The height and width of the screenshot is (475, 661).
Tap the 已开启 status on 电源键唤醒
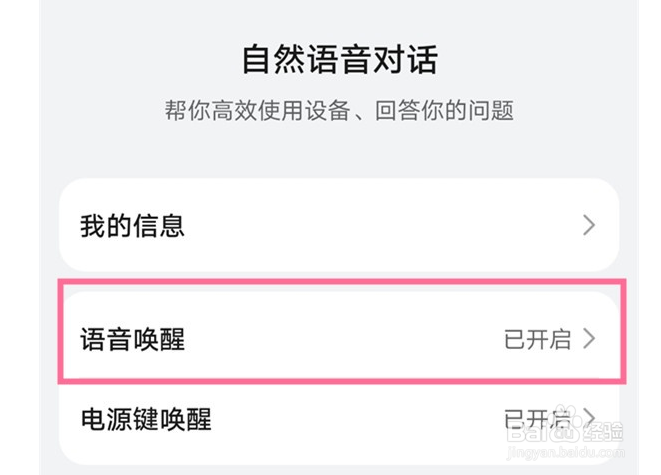pyautogui.click(x=537, y=418)
